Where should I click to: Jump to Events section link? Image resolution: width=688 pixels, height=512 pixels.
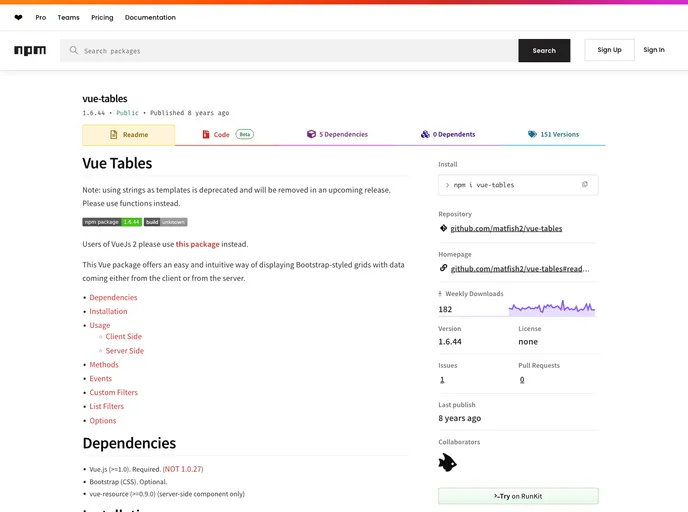coord(100,379)
